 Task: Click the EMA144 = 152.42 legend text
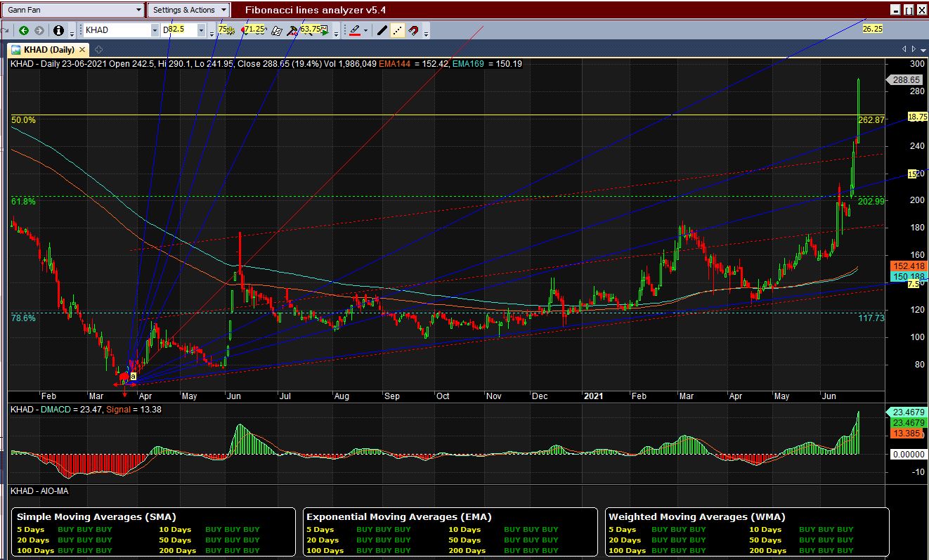coord(413,64)
